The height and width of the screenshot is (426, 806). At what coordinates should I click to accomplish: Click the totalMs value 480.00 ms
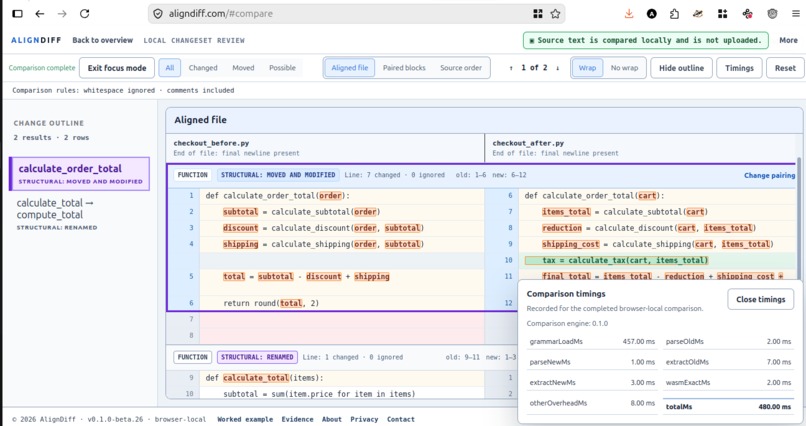click(x=774, y=406)
